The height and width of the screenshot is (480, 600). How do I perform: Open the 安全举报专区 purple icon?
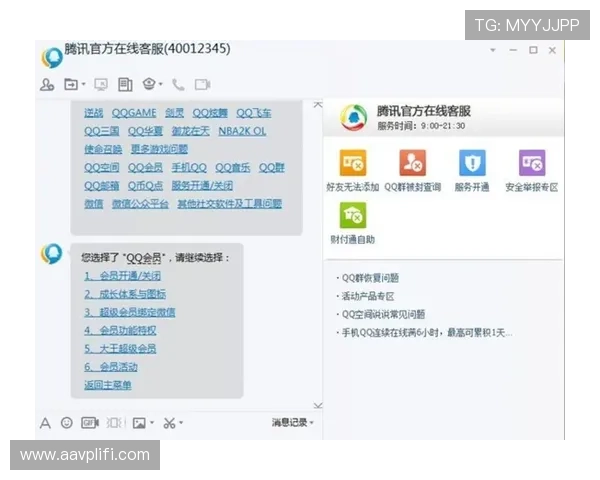(532, 163)
